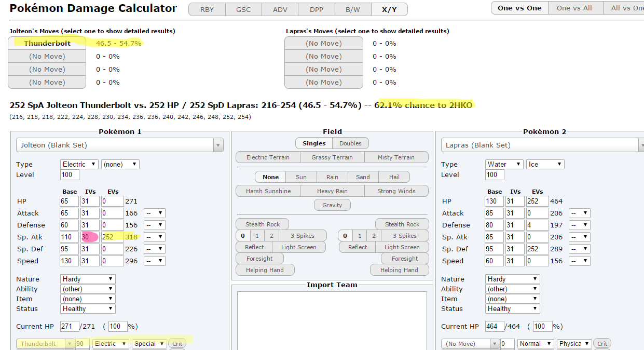This screenshot has width=644, height=350.
Task: Toggle Helping Hand on Jolteon's side
Action: click(265, 270)
